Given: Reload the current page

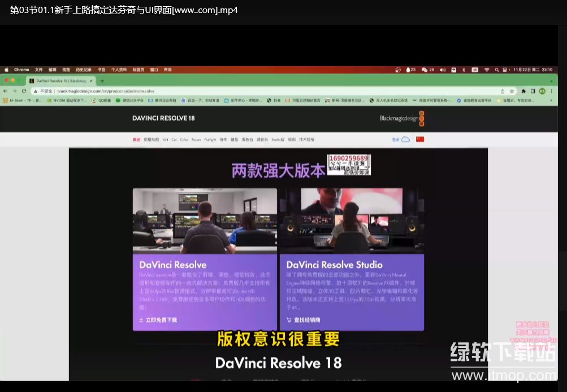Looking at the screenshot, I should point(24,91).
